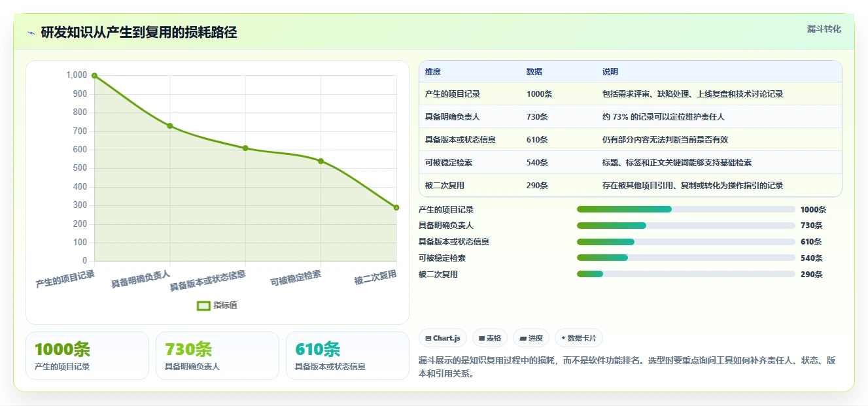Viewport: 868px width, 406px height.
Task: Click x-axis label 产生的项目记录 under the chart
Action: pos(65,279)
